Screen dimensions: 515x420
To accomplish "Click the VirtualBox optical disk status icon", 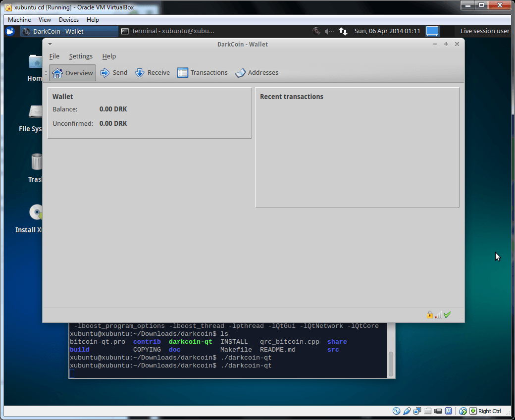I will click(x=397, y=411).
